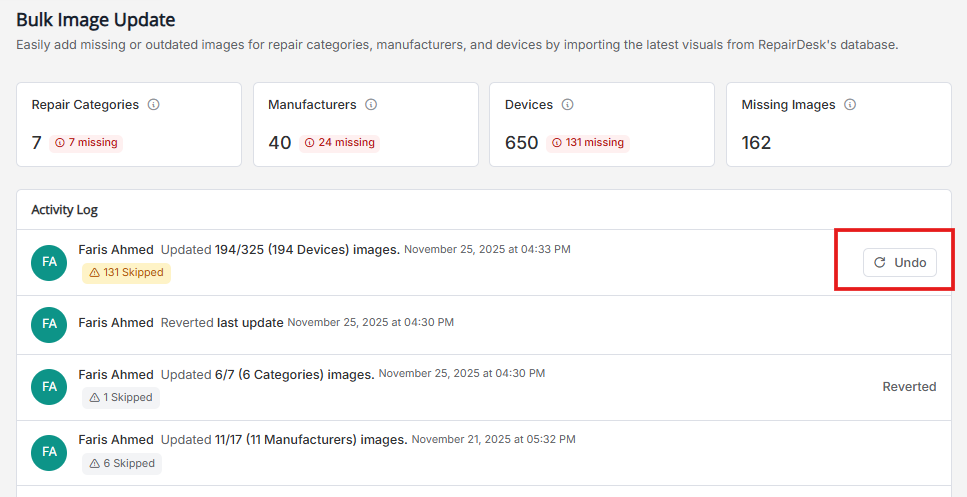Viewport: 967px width, 497px height.
Task: Click the 24 missing badge
Action: click(339, 143)
